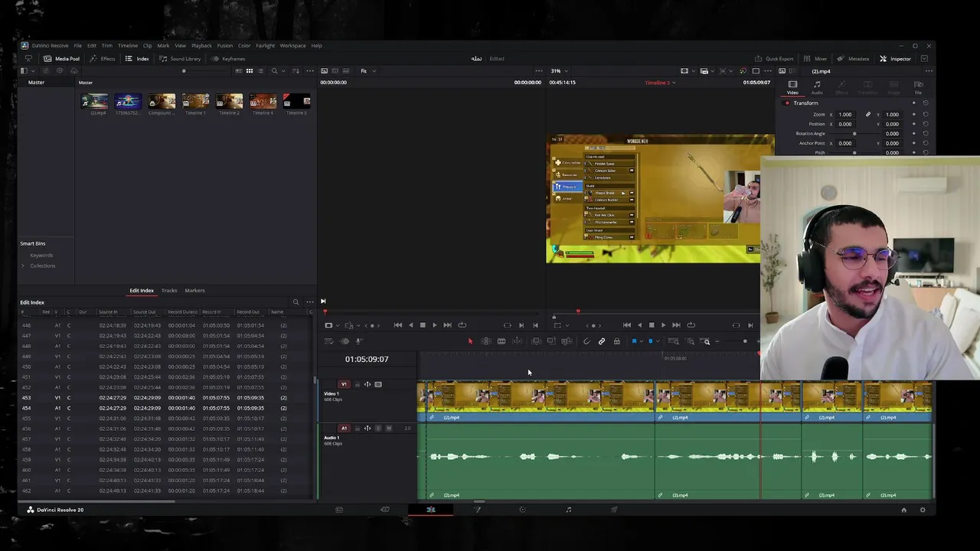Toggle the Linked Selection chain icon
The image size is (980, 551).
click(x=602, y=341)
